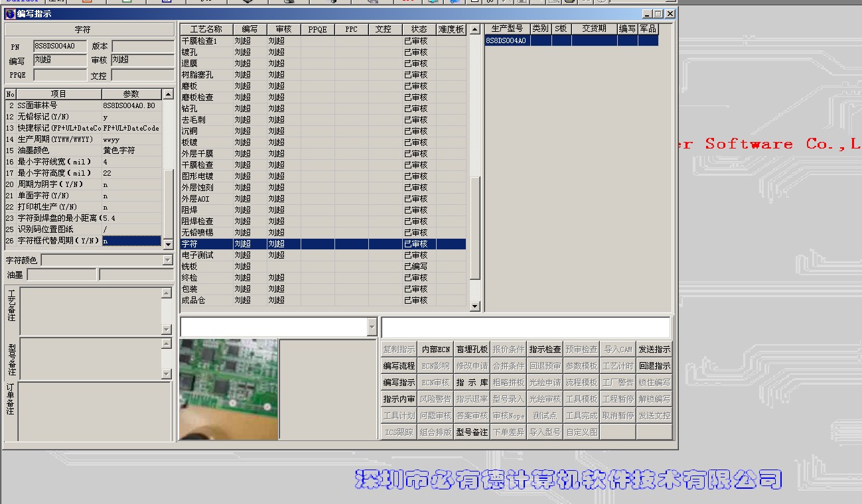Click the PN field containing 8S8DS004A0
This screenshot has width=862, height=504.
[x=60, y=46]
